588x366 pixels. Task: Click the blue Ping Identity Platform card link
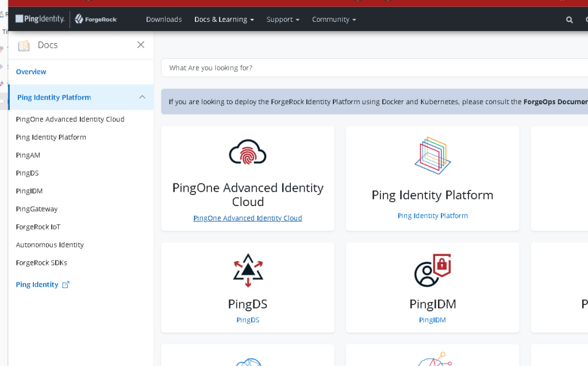pyautogui.click(x=433, y=216)
